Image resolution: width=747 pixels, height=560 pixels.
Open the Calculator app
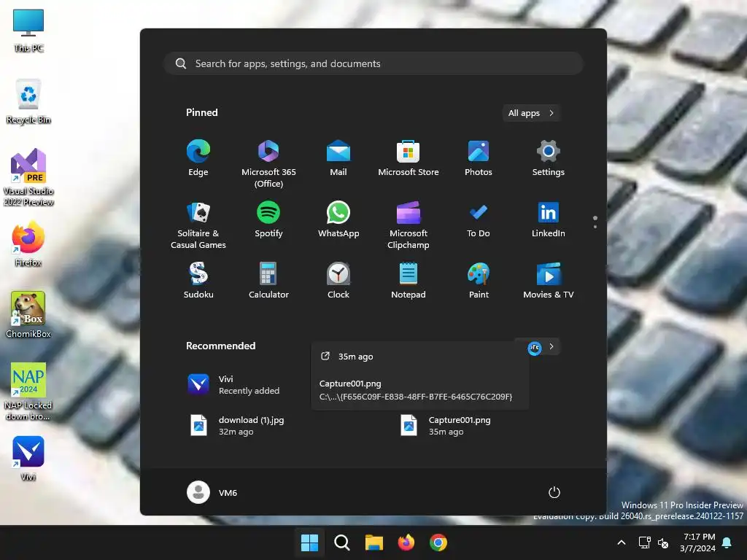click(268, 281)
